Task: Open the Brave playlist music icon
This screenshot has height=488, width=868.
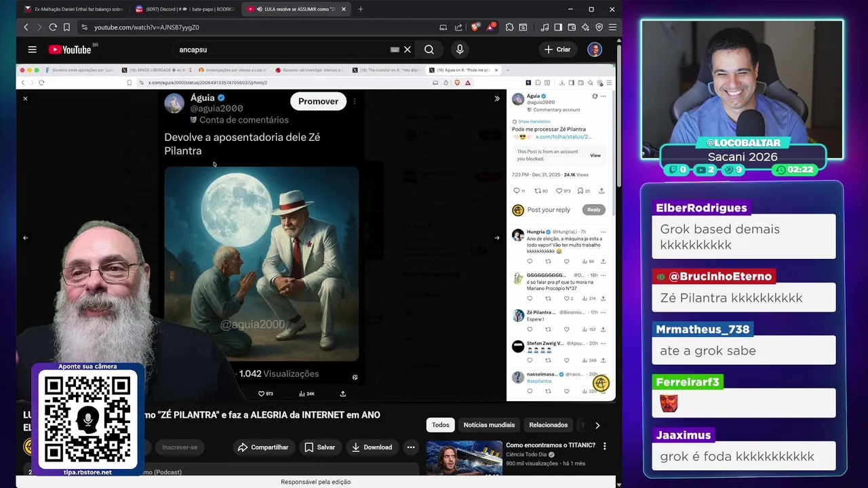Action: pos(545,27)
